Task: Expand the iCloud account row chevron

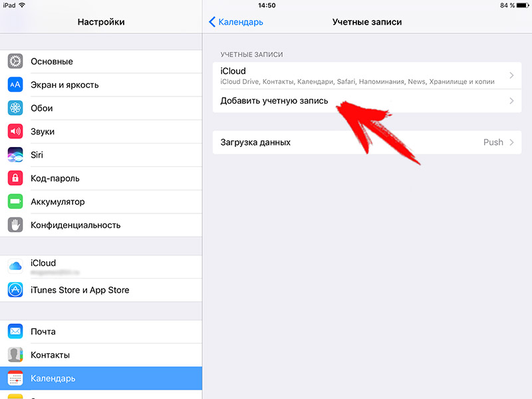Action: [511, 75]
